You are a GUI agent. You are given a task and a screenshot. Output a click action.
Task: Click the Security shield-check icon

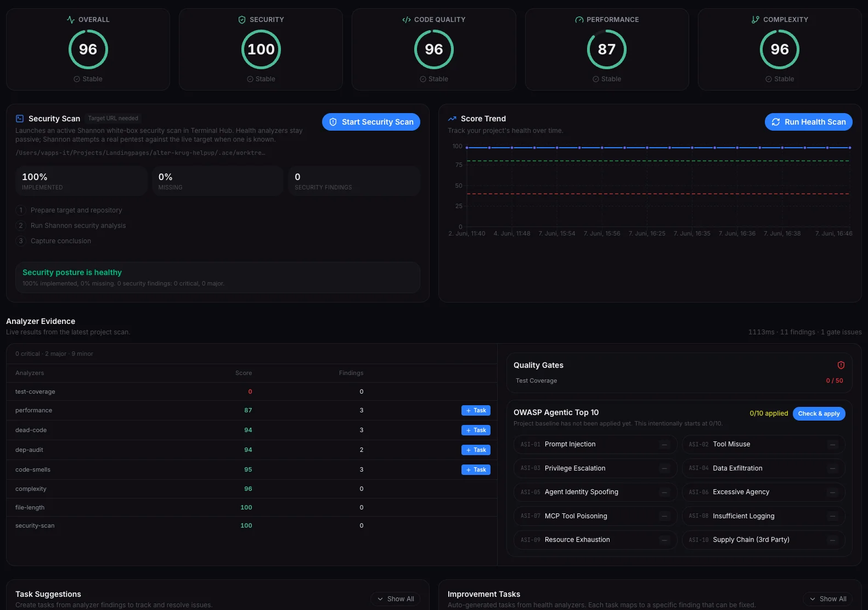pos(242,20)
